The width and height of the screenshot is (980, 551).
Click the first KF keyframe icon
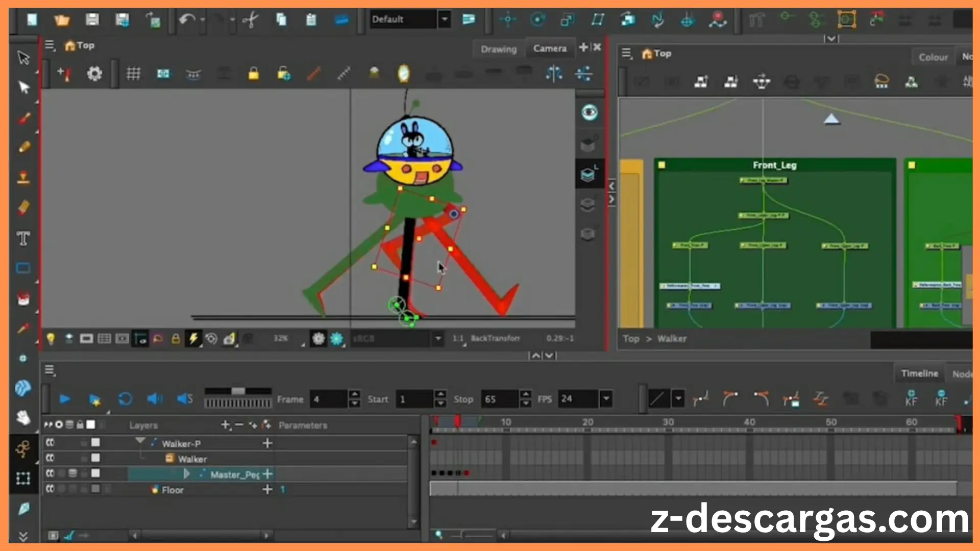coord(911,398)
